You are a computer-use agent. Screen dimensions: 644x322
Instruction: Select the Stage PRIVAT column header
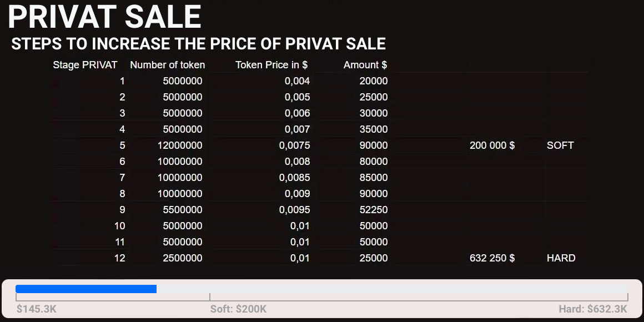click(x=85, y=65)
